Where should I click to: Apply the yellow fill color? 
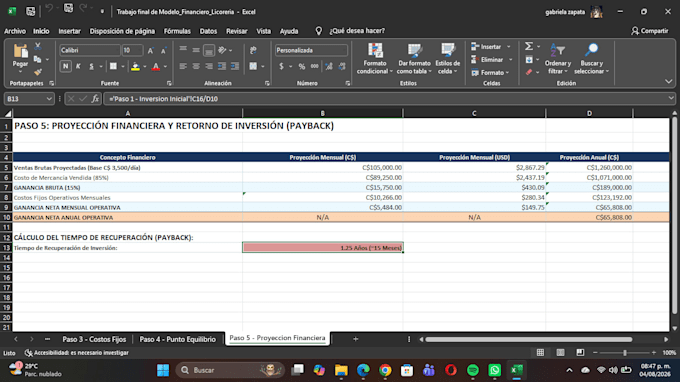coord(135,66)
